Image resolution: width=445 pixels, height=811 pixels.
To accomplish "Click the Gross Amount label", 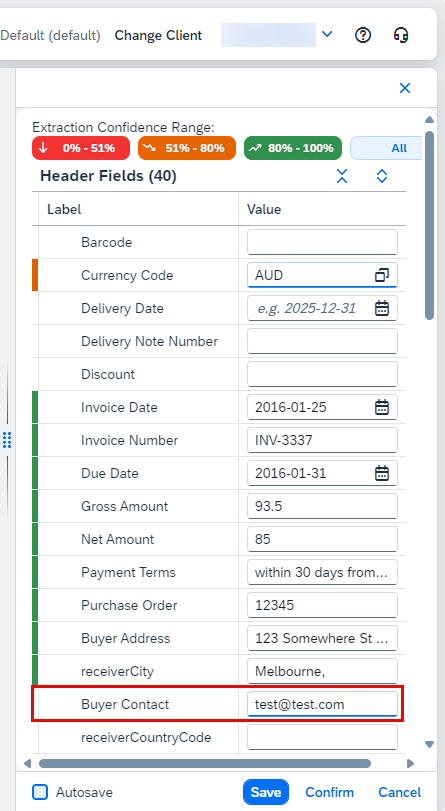I will [x=124, y=506].
